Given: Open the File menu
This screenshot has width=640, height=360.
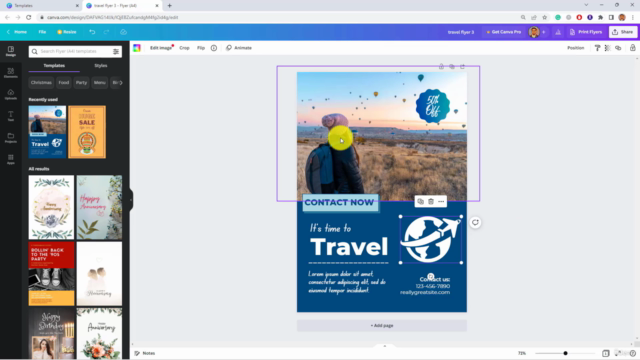Looking at the screenshot, I should coord(42,32).
